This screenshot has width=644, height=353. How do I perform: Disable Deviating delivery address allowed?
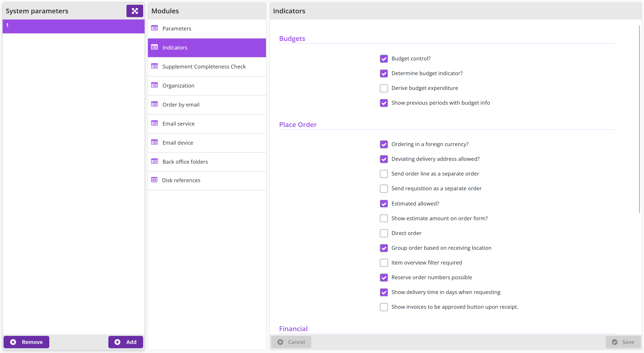[x=384, y=159]
